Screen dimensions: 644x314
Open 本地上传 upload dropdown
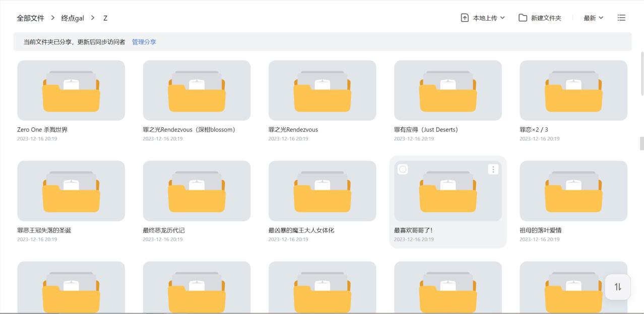(x=483, y=18)
